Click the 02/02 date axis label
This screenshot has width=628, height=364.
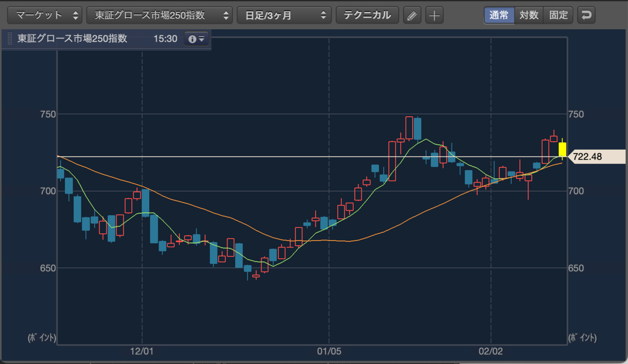[491, 352]
